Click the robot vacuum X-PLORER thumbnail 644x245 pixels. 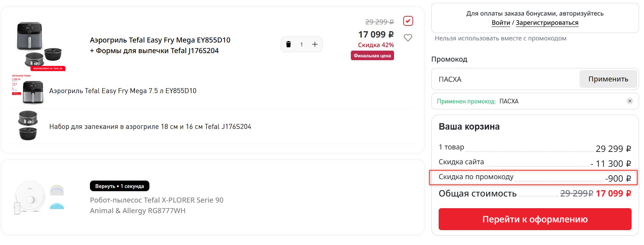pyautogui.click(x=39, y=197)
